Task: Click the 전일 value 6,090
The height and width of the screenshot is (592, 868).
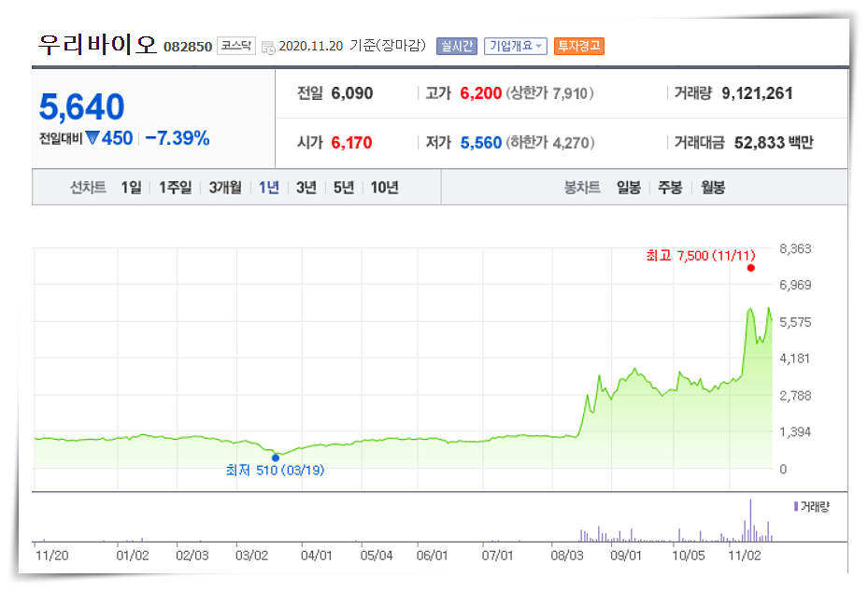Action: coord(352,93)
